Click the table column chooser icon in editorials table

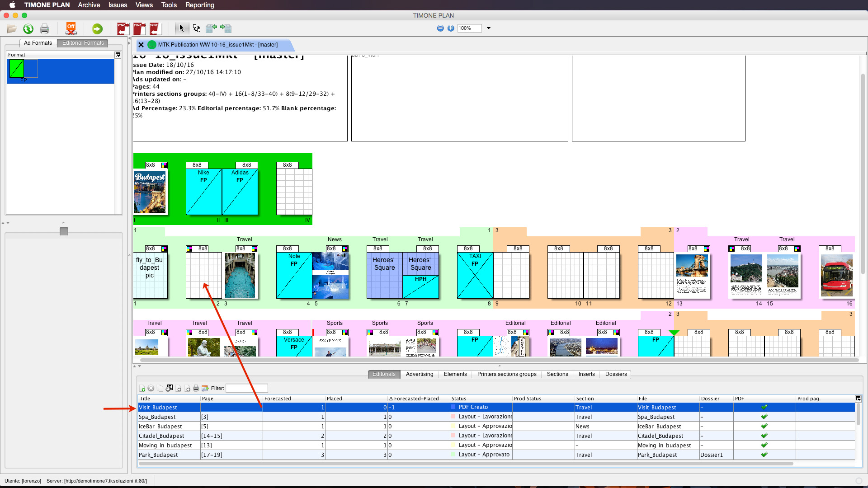[x=859, y=399]
